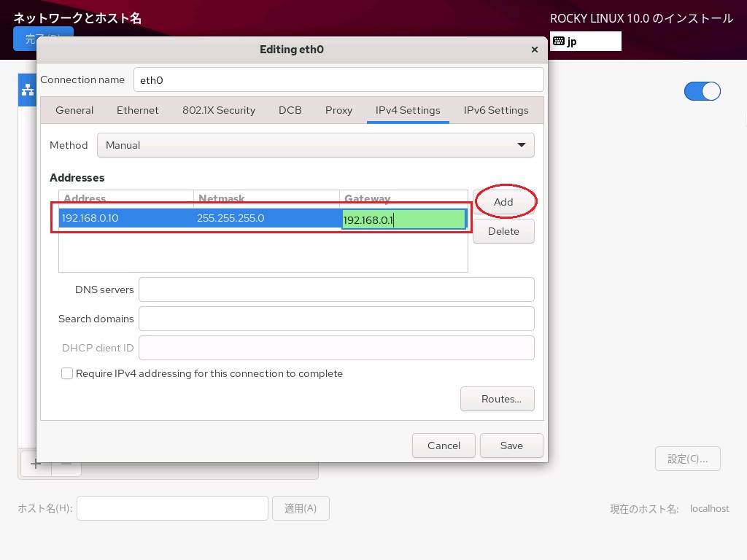Cancel editing the connection
The width and height of the screenshot is (747, 560).
pos(444,446)
